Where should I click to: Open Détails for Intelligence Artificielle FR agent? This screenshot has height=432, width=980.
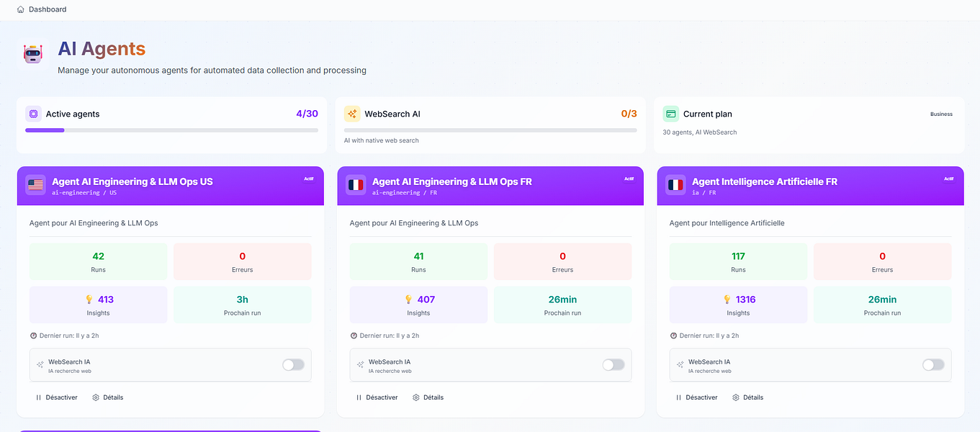(x=748, y=397)
